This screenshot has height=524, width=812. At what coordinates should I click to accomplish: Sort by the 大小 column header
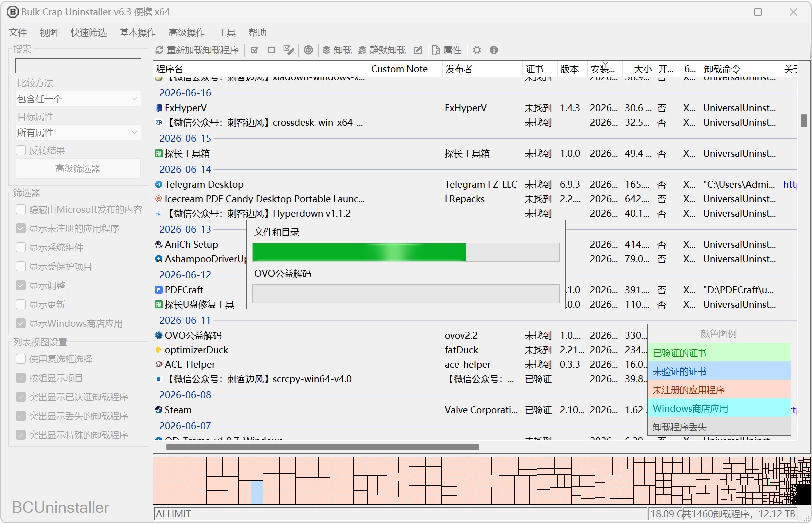639,69
